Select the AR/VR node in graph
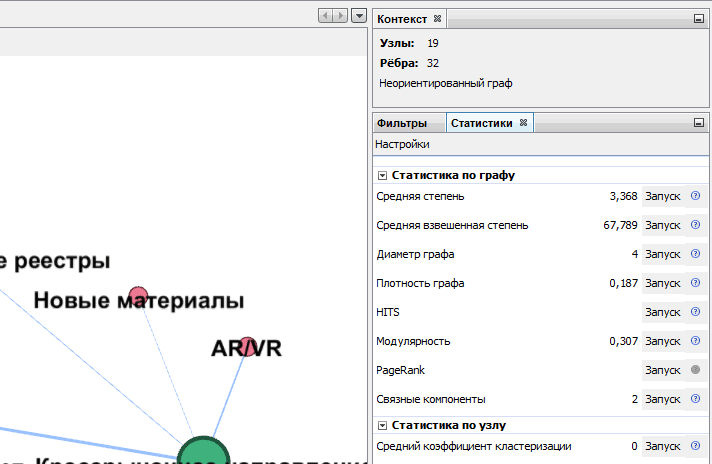Image resolution: width=712 pixels, height=464 pixels. 247,346
